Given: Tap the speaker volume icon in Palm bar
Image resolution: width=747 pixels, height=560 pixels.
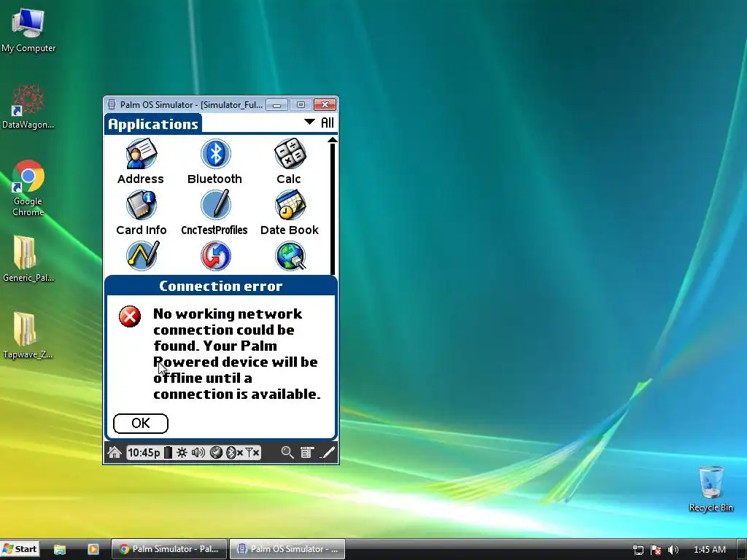Looking at the screenshot, I should (198, 452).
